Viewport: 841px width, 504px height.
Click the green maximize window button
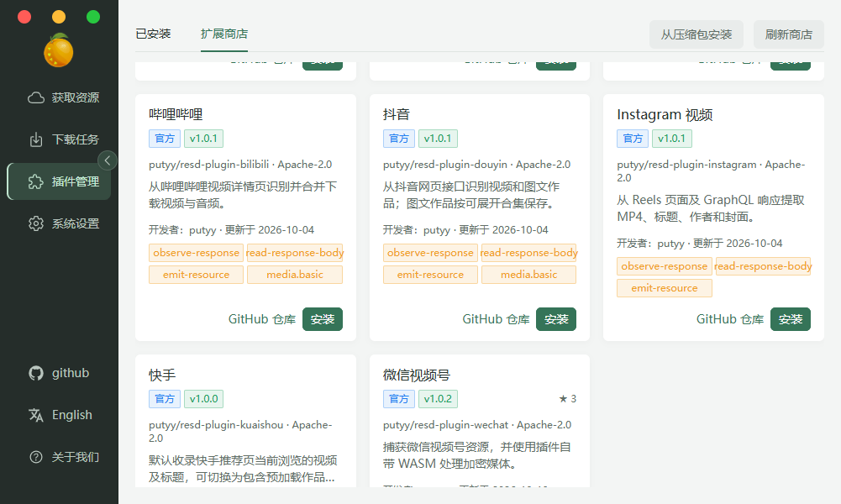coord(93,17)
